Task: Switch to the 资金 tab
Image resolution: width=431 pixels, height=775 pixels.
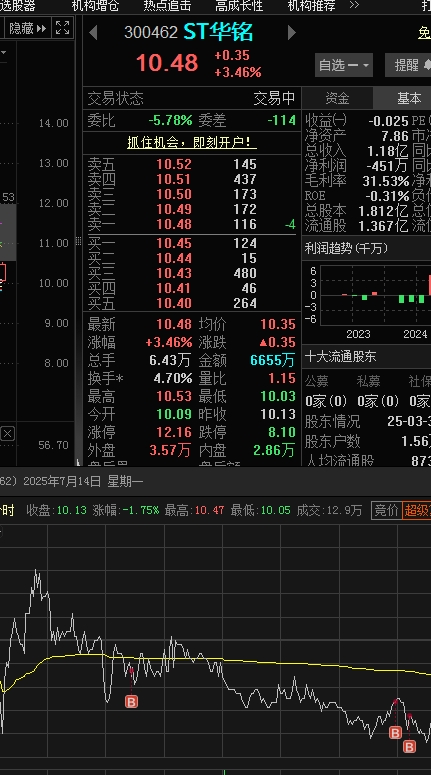Action: [x=337, y=98]
